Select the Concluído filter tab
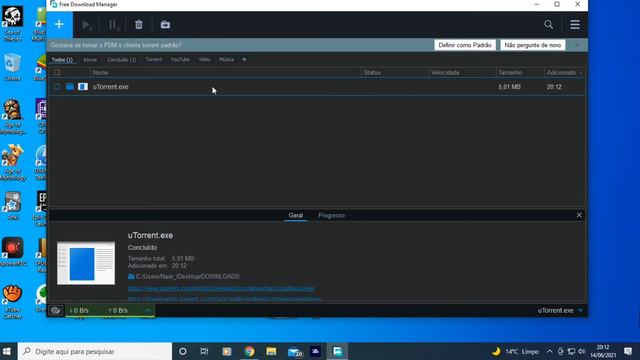Screen dimensions: 640x360 (x=122, y=60)
